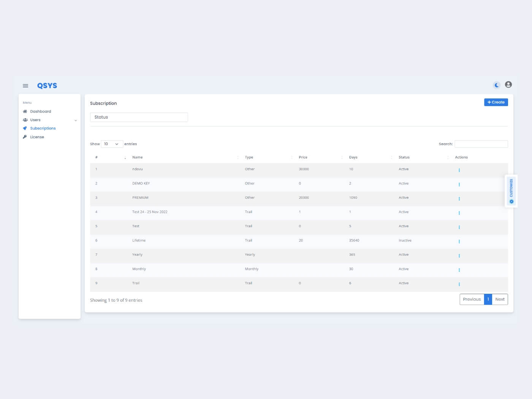Viewport: 532px width, 399px height.
Task: Open the Customize side panel tab
Action: 511,191
